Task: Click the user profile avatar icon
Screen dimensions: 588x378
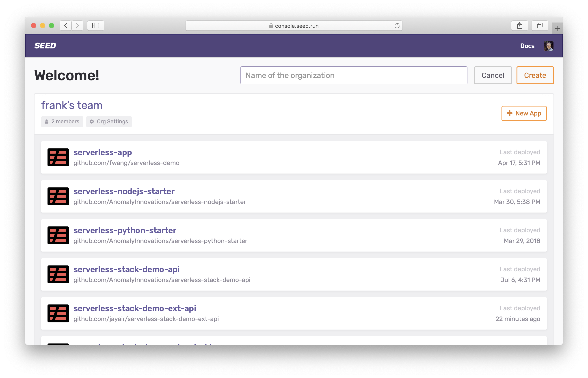Action: click(x=548, y=46)
